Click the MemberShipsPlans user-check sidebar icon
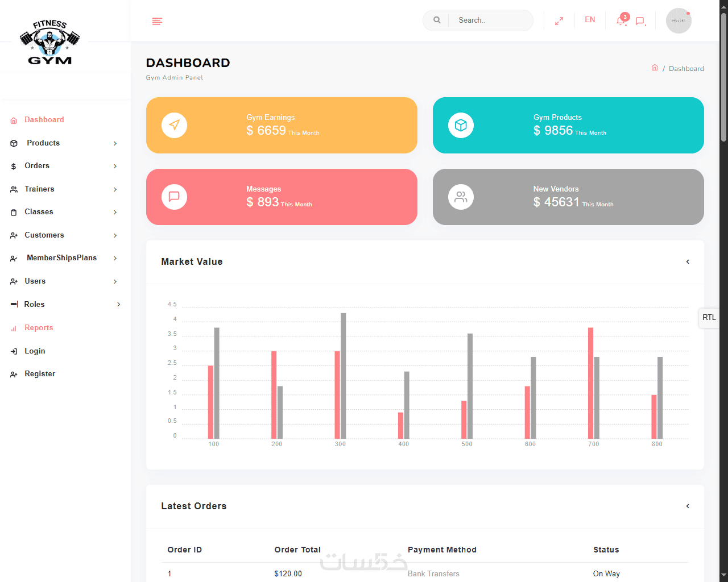 [14, 259]
